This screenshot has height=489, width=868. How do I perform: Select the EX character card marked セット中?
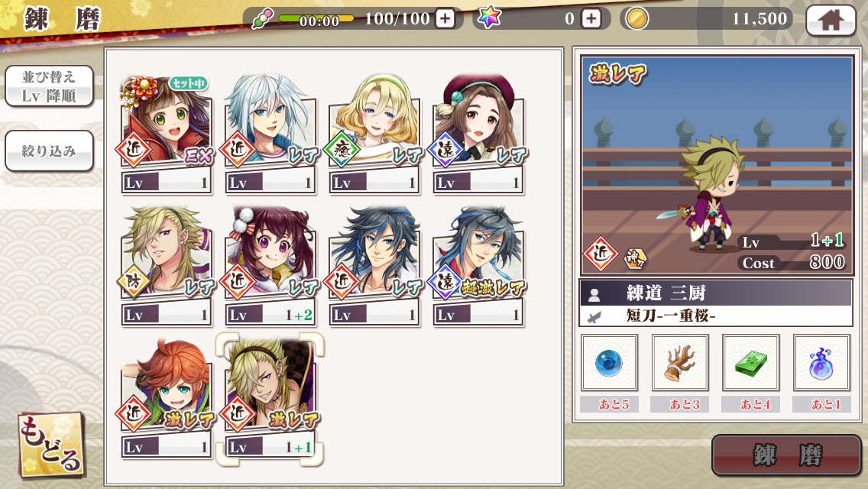click(166, 134)
